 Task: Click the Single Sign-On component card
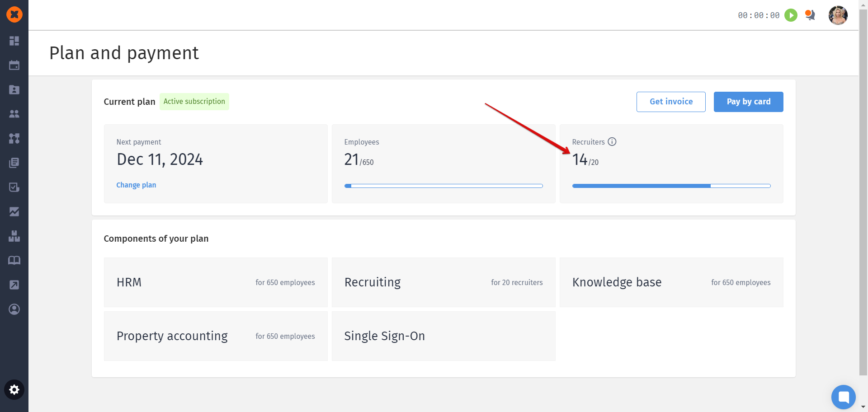click(443, 336)
